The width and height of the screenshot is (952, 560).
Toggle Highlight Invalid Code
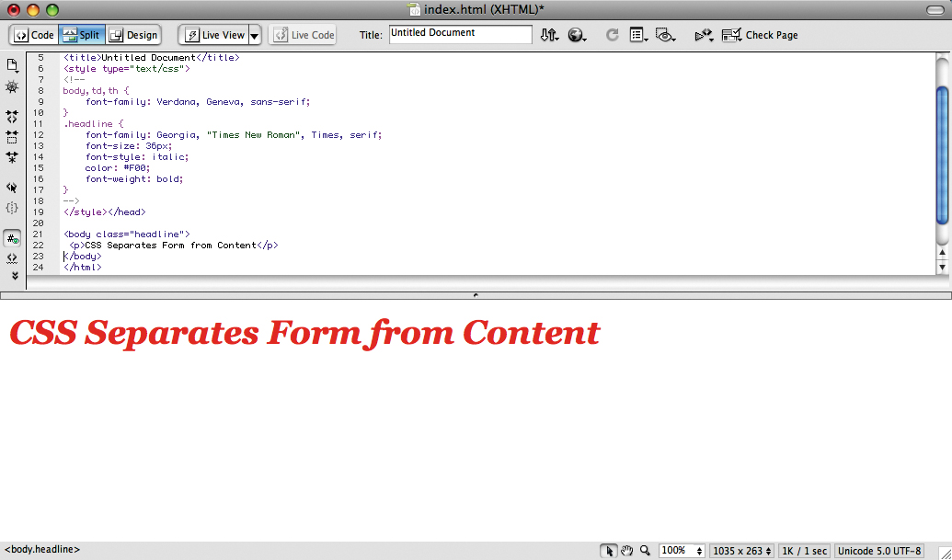click(12, 258)
